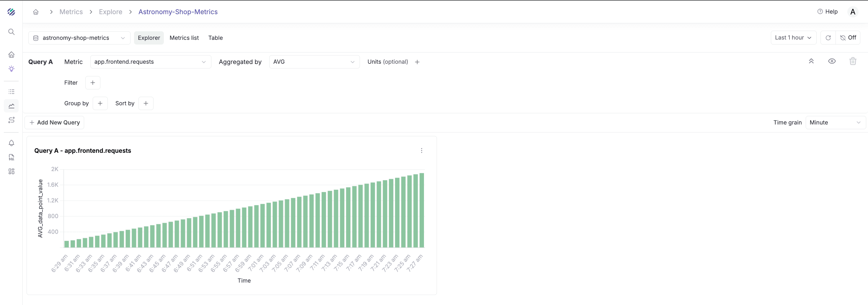Toggle Query A visibility with eye icon
Viewport: 868px width, 305px height.
[832, 61]
